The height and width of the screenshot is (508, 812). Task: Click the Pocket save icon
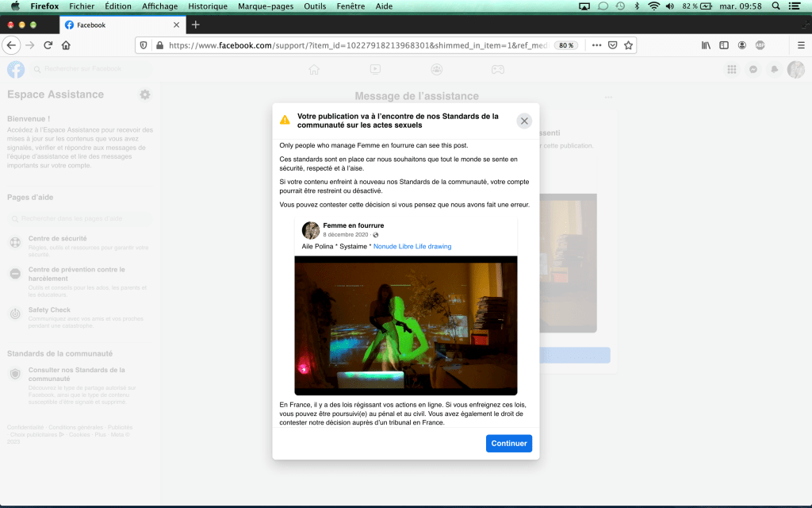point(613,45)
